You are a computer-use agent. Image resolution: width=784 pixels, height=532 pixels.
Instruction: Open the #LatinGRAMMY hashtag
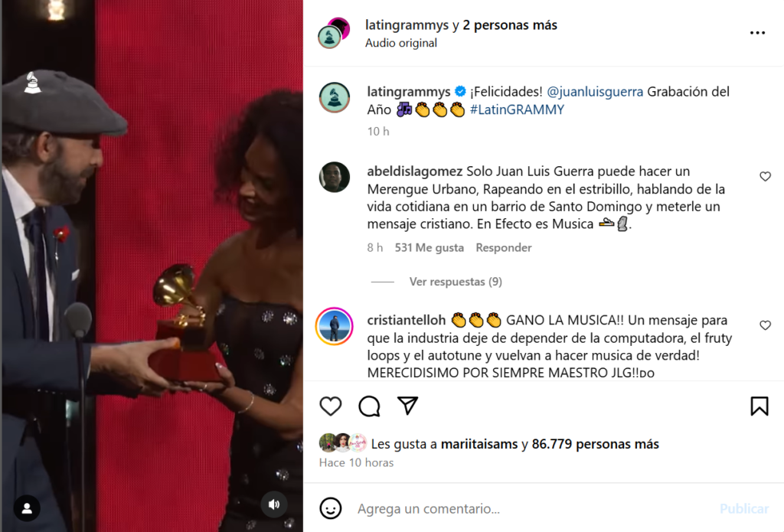pos(517,110)
